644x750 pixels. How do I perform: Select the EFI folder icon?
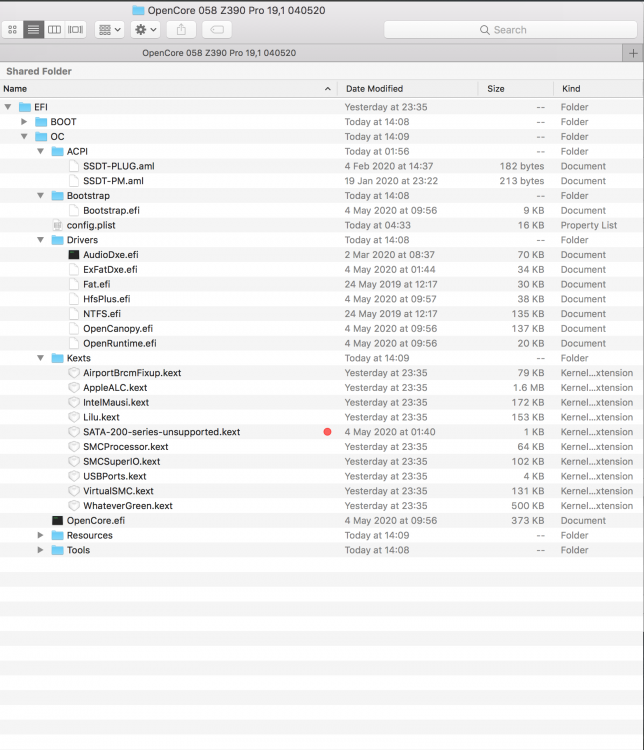[25, 107]
